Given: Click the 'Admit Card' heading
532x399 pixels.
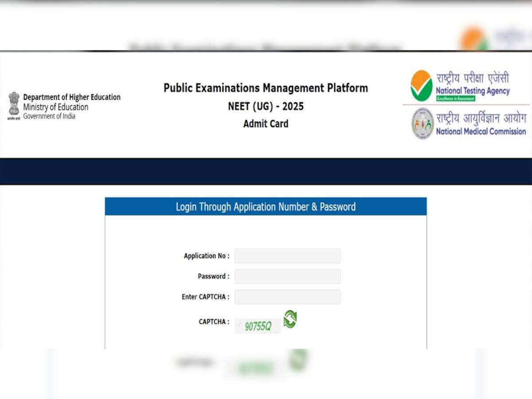Looking at the screenshot, I should (x=266, y=124).
